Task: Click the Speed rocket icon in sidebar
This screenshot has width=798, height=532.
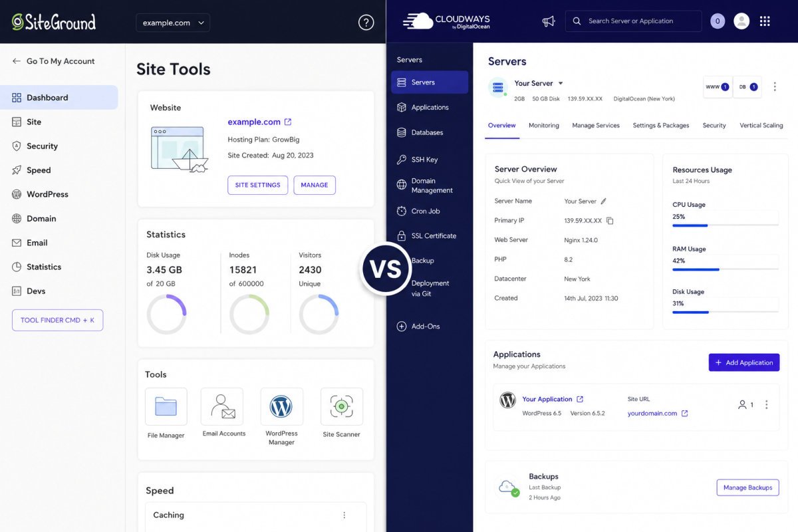Action: pyautogui.click(x=17, y=170)
